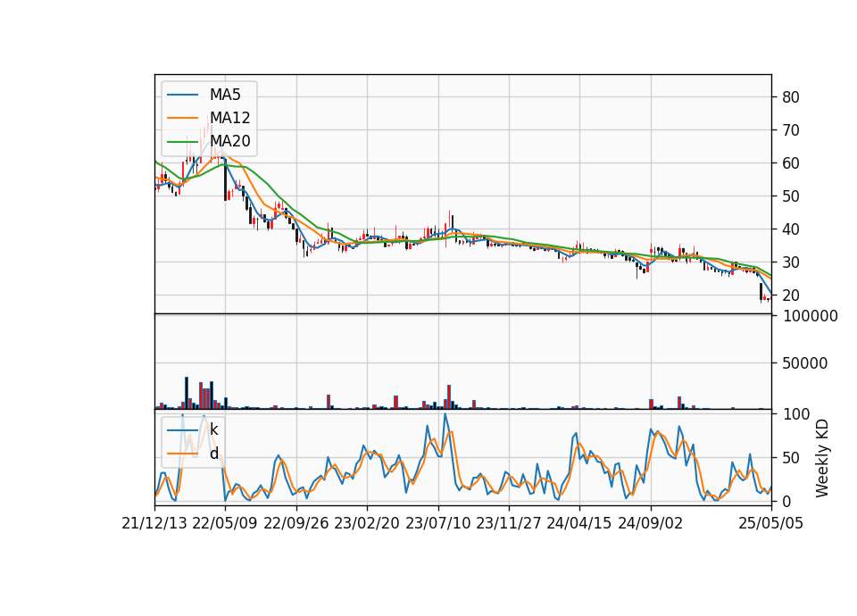Click the 23/11/27 date label

click(x=509, y=523)
